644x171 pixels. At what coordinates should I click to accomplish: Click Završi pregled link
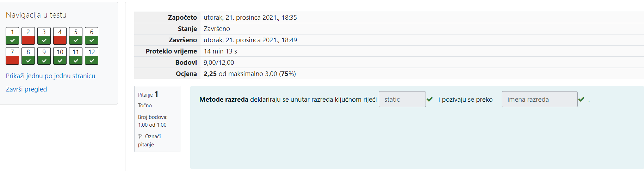pos(26,89)
